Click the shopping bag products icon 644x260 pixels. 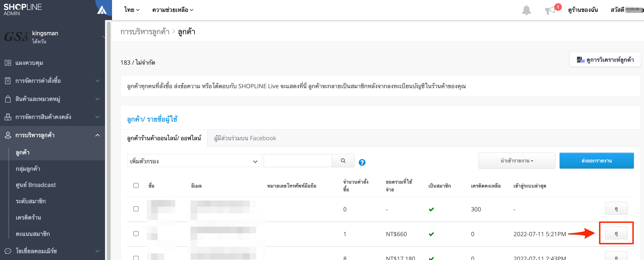[x=8, y=99]
